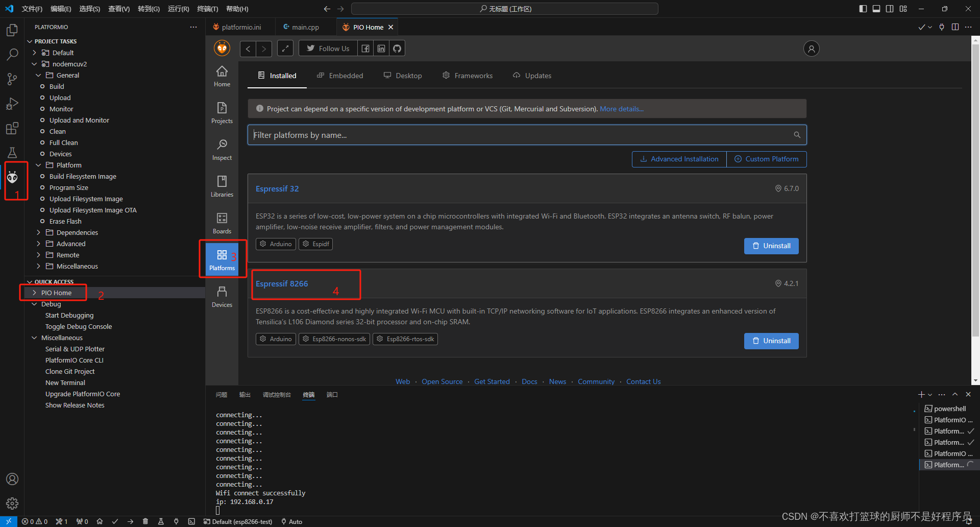Open the More details... link

[x=622, y=109]
